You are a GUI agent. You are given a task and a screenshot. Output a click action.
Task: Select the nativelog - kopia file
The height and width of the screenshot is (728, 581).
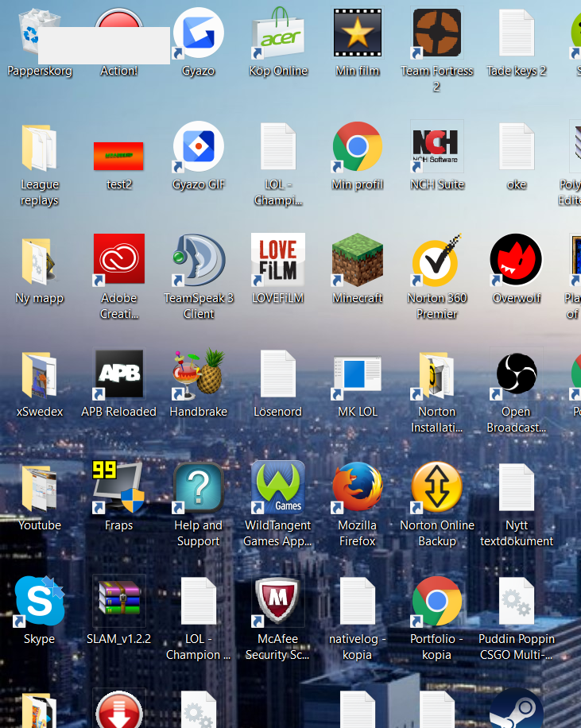click(357, 602)
